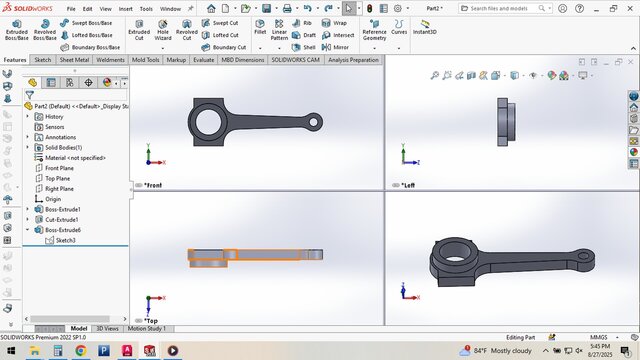Image resolution: width=640 pixels, height=360 pixels.
Task: Click the Print icon
Action: (x=287, y=8)
